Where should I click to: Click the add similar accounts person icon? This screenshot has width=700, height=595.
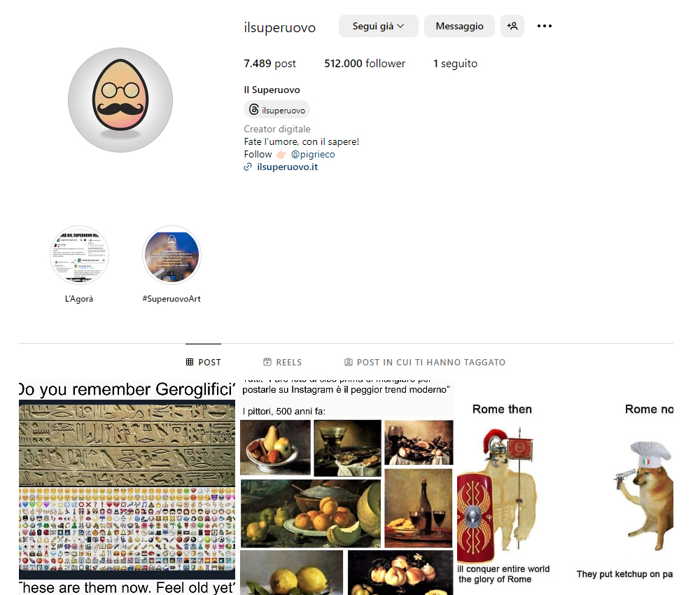512,26
